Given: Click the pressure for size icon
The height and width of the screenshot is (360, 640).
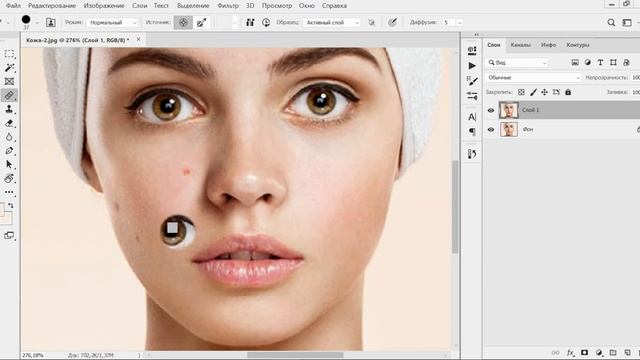Looking at the screenshot, I should pos(392,22).
